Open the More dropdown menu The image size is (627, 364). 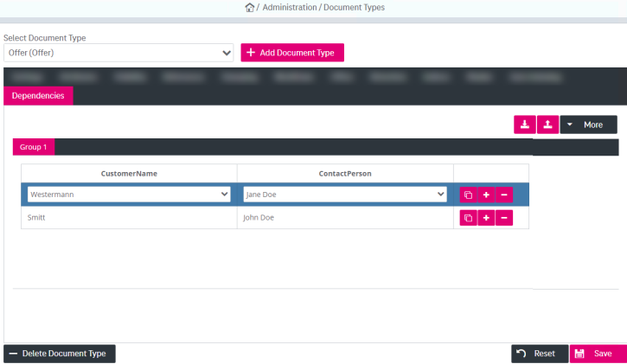[588, 125]
